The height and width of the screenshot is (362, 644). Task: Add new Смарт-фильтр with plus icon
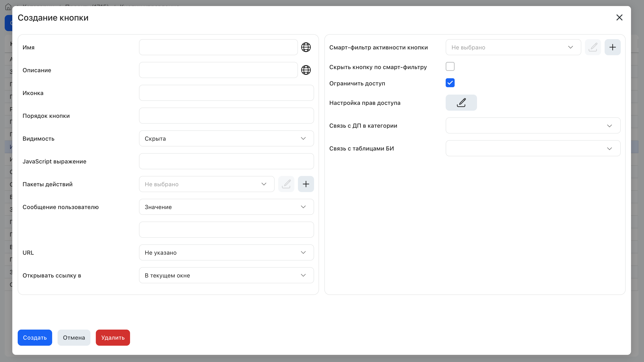612,47
